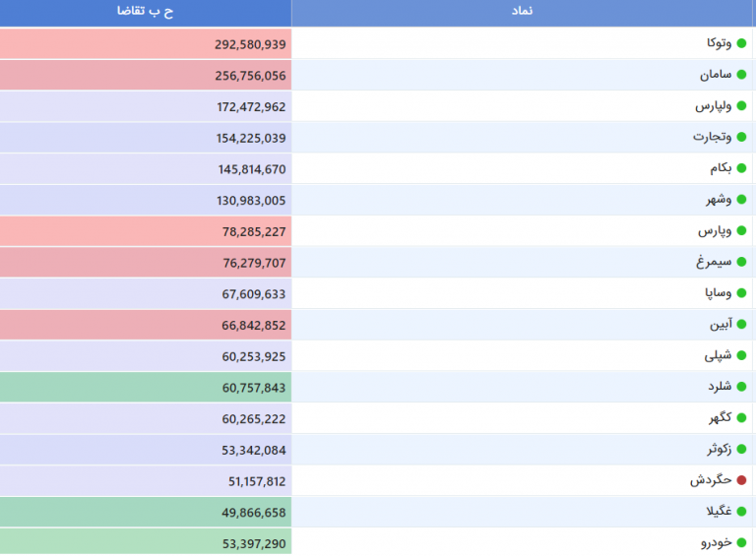Click the green status dot beside وساپا
This screenshot has height=557, width=756.
pyautogui.click(x=741, y=293)
